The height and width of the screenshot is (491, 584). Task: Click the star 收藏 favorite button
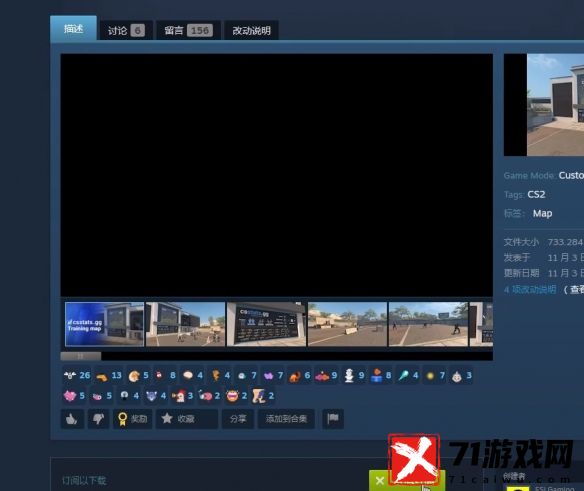[187, 419]
